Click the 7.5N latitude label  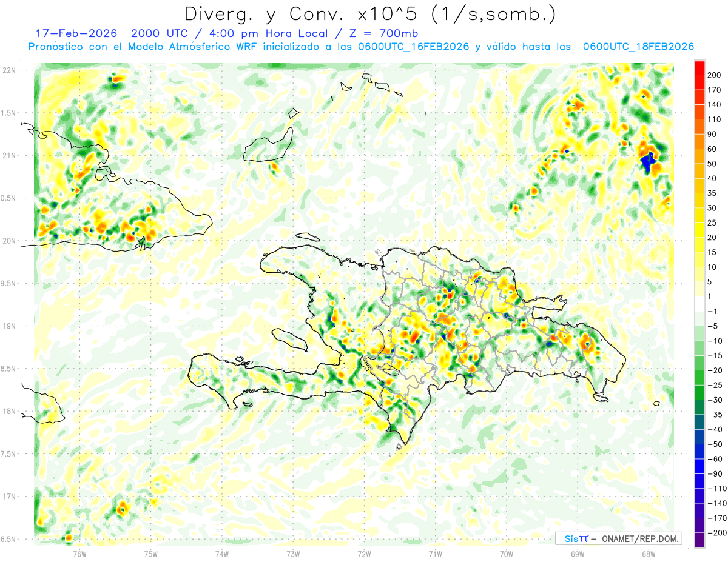coord(9,454)
